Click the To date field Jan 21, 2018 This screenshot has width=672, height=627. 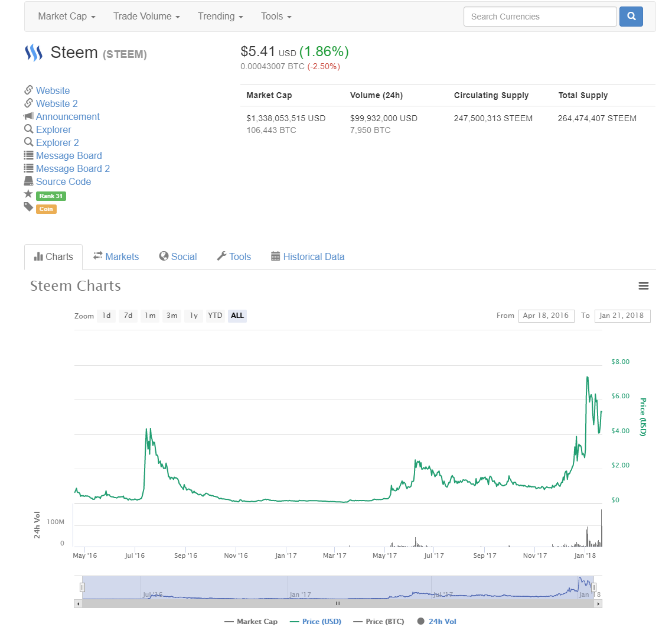point(622,316)
